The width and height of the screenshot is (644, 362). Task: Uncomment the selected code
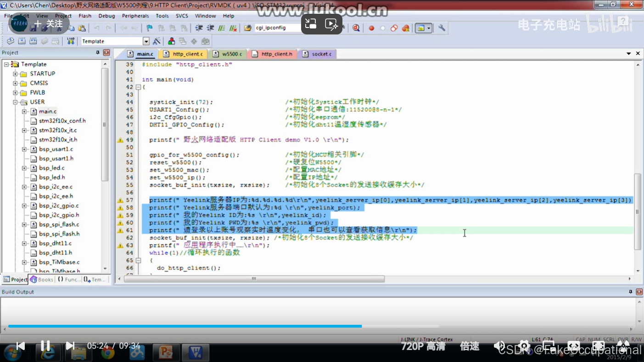233,28
